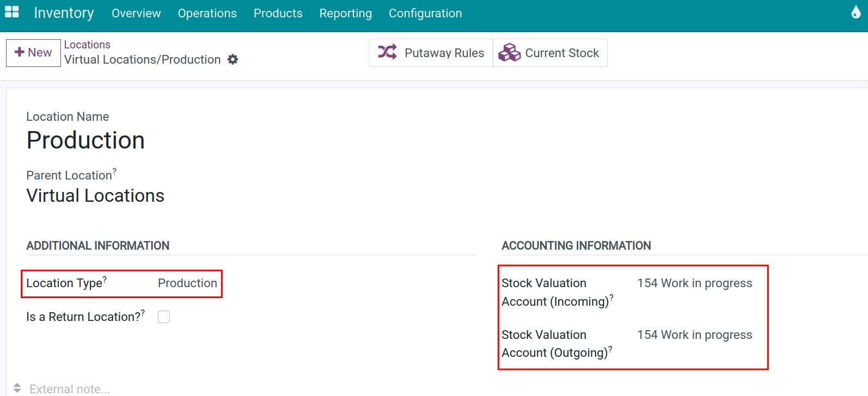868x396 pixels.
Task: Click Is a Return Location help mark
Action: 143,313
